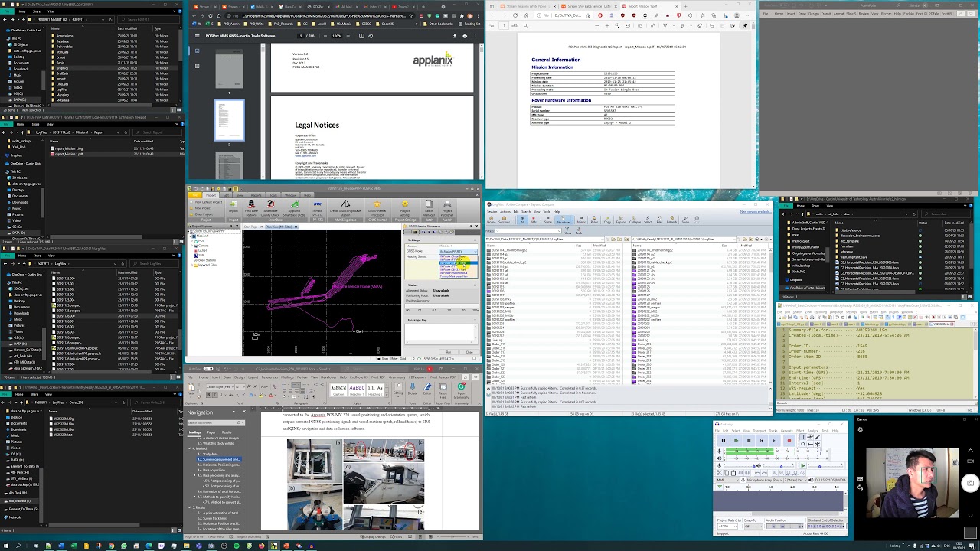The height and width of the screenshot is (551, 980).
Task: Open Rules in Beyond Compare toolbar
Action: 594,220
